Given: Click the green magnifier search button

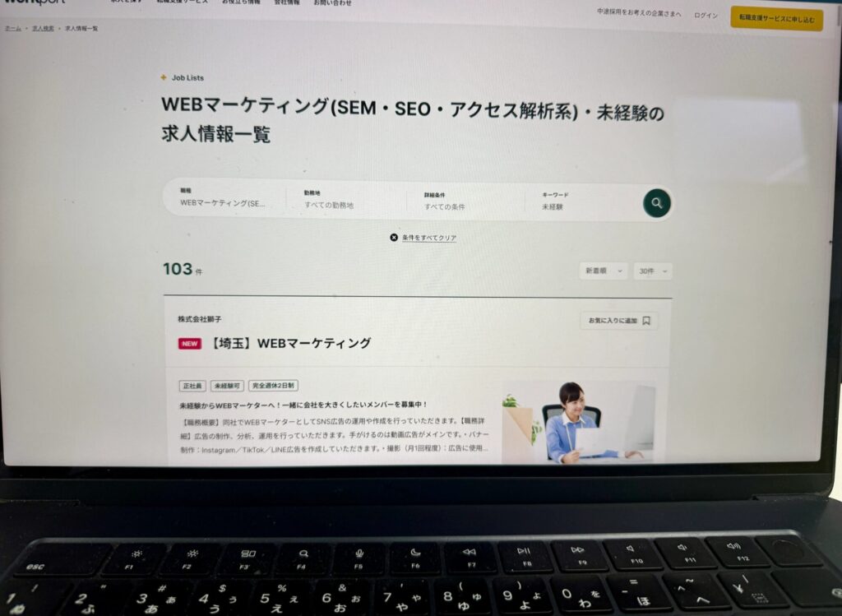Looking at the screenshot, I should (656, 203).
